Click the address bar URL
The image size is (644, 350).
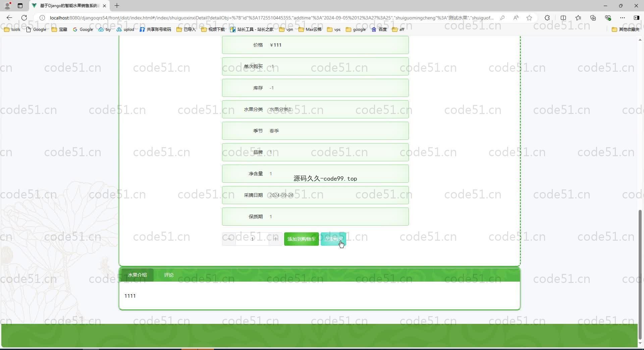tap(272, 18)
